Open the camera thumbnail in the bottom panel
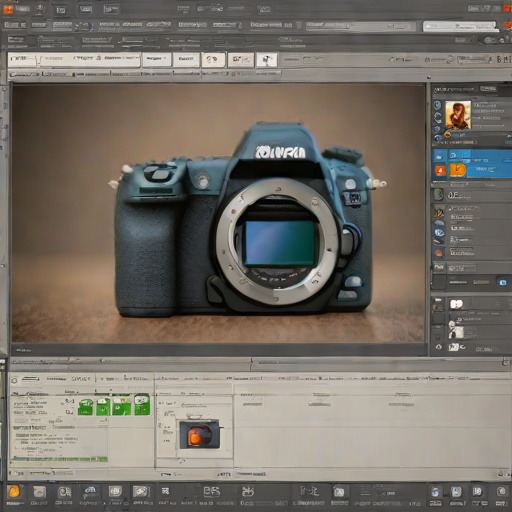Viewport: 512px width, 512px height. pyautogui.click(x=199, y=434)
